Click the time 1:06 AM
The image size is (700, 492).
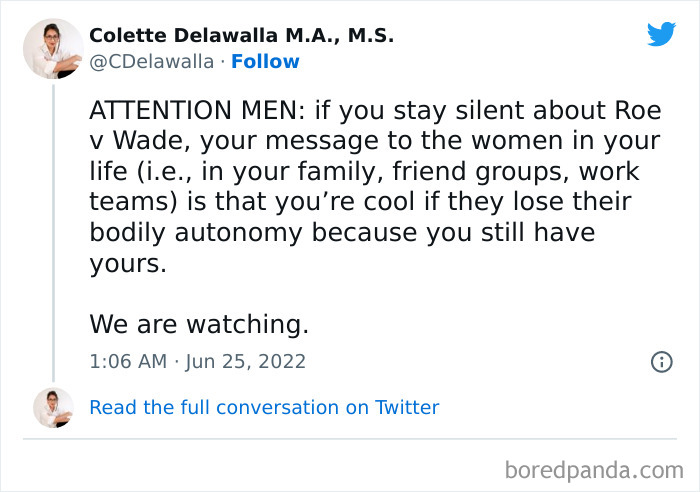(x=127, y=362)
